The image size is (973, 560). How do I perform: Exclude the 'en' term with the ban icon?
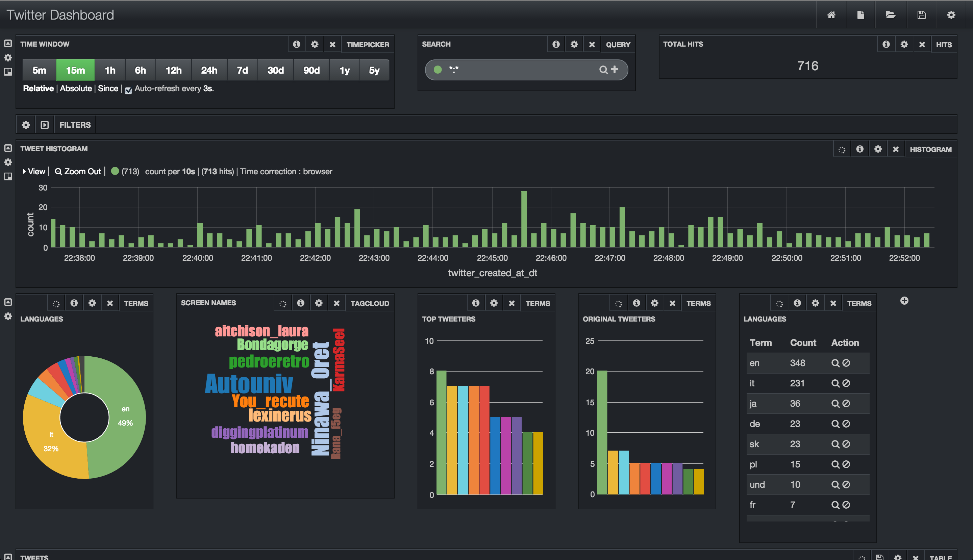(x=846, y=363)
